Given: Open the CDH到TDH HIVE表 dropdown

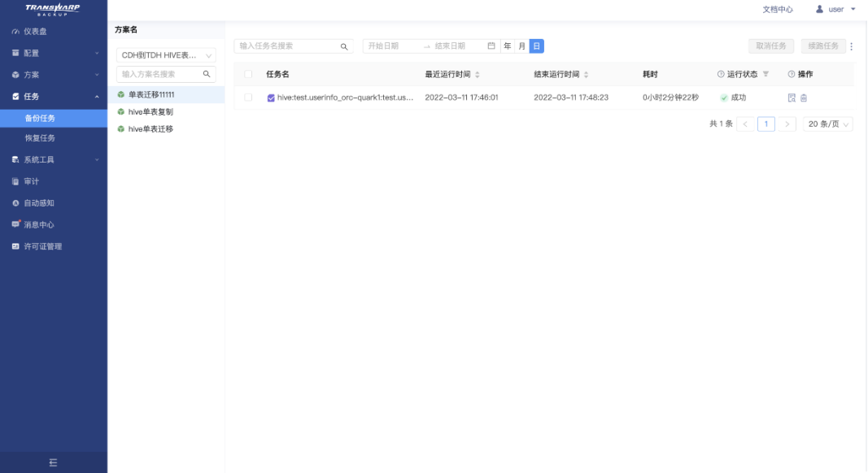Looking at the screenshot, I should point(166,55).
